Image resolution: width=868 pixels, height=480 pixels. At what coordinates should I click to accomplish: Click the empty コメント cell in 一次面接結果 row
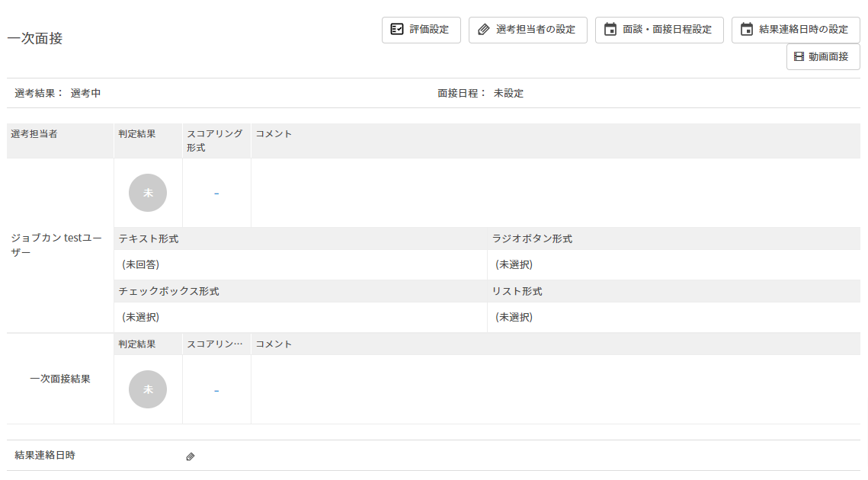[555, 389]
